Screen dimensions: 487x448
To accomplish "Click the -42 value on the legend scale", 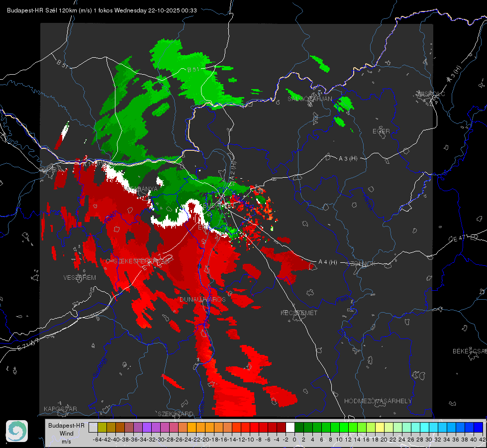I will (x=106, y=440).
